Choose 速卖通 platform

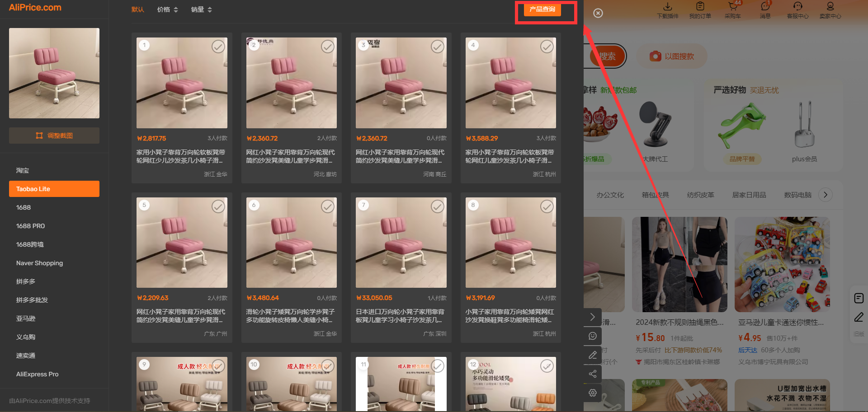(54, 356)
